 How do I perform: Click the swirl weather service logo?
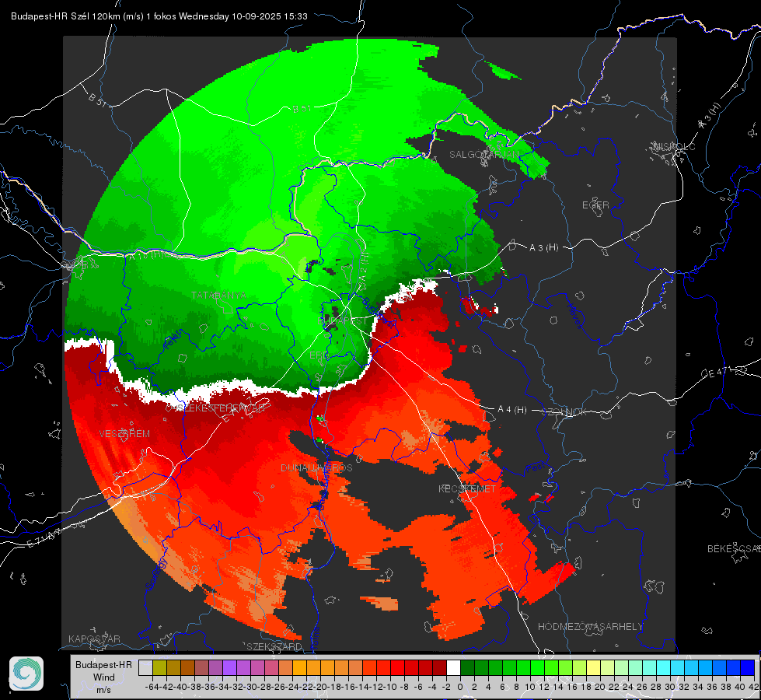(26, 674)
